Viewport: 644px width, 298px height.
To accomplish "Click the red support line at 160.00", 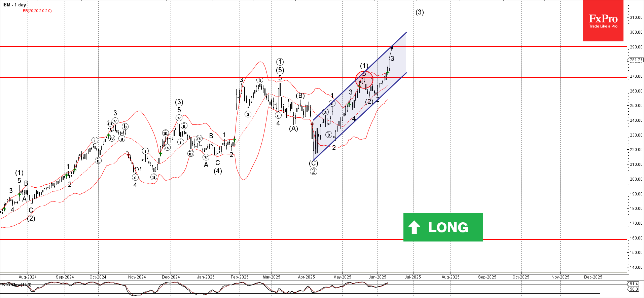I will pyautogui.click(x=313, y=239).
